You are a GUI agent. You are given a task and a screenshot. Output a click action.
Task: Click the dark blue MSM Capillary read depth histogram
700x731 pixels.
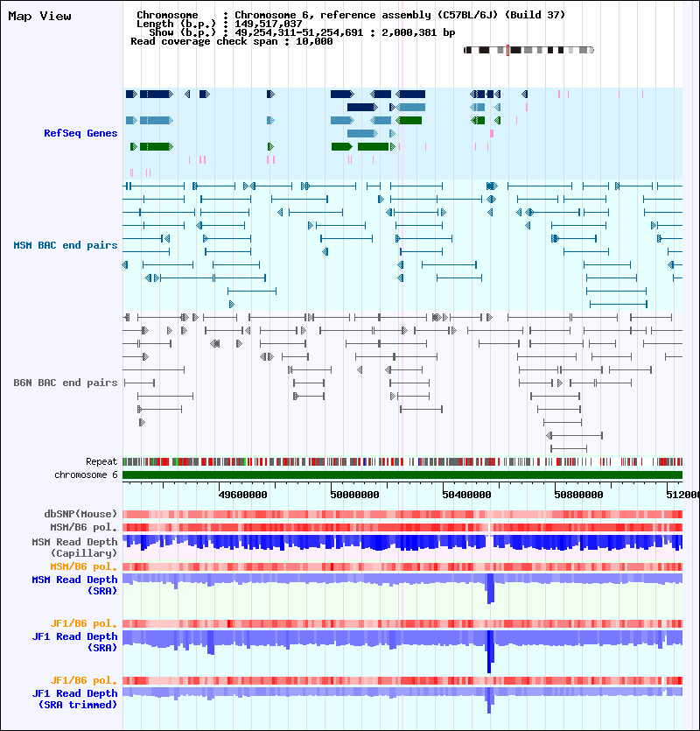click(402, 543)
